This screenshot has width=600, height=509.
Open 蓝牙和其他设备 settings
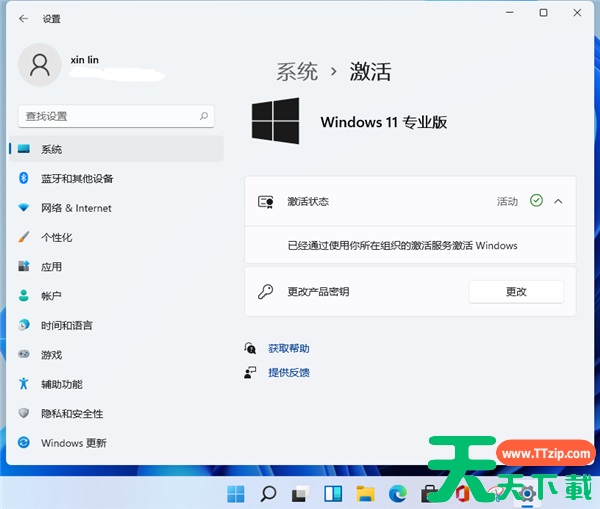[x=116, y=178]
